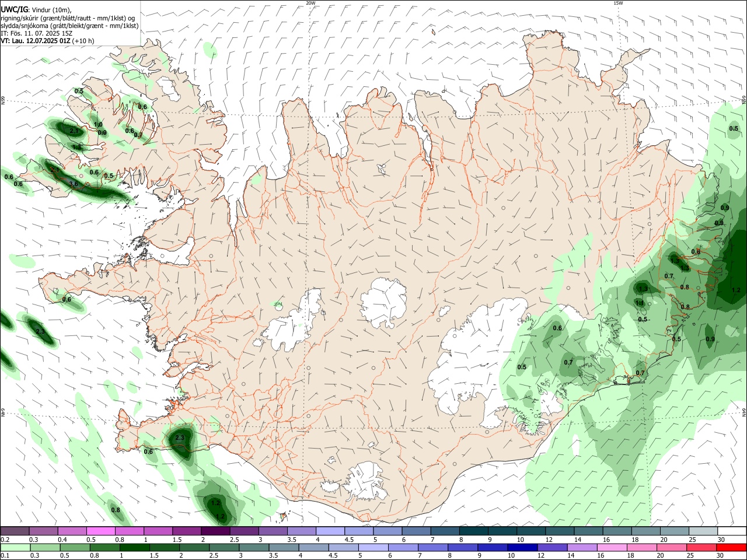
Task: Click the 'IT: Fös. 11. 07. 2025 15Z' line
Action: click(x=36, y=33)
